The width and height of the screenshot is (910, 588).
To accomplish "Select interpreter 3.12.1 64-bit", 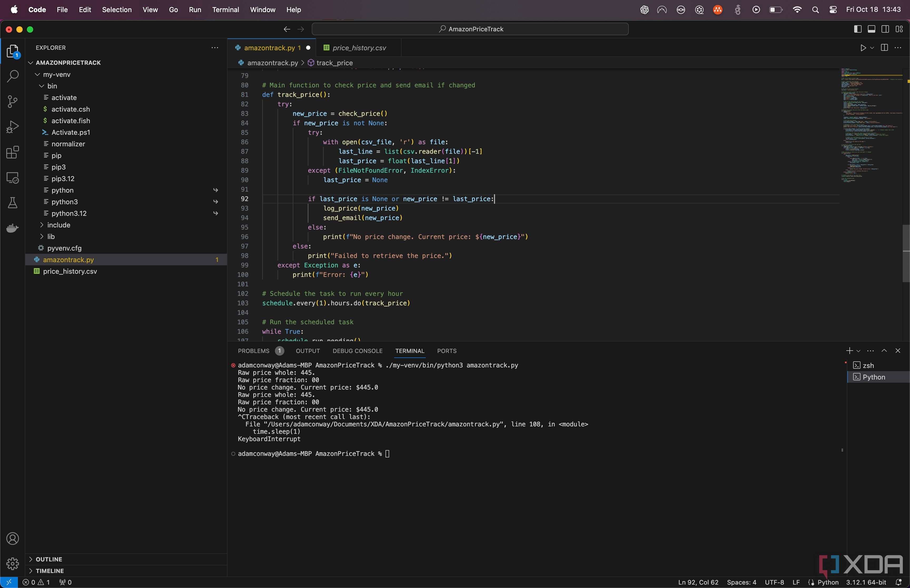I will [x=866, y=582].
